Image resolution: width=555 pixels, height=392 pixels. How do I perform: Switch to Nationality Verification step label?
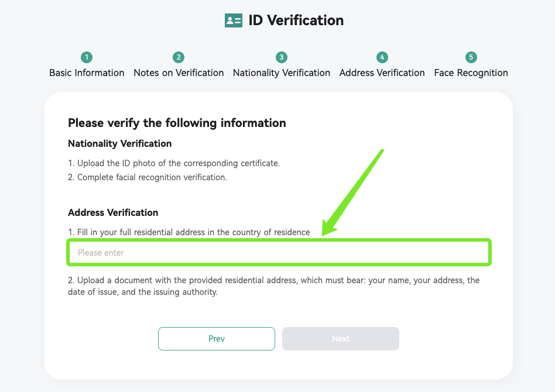click(282, 73)
